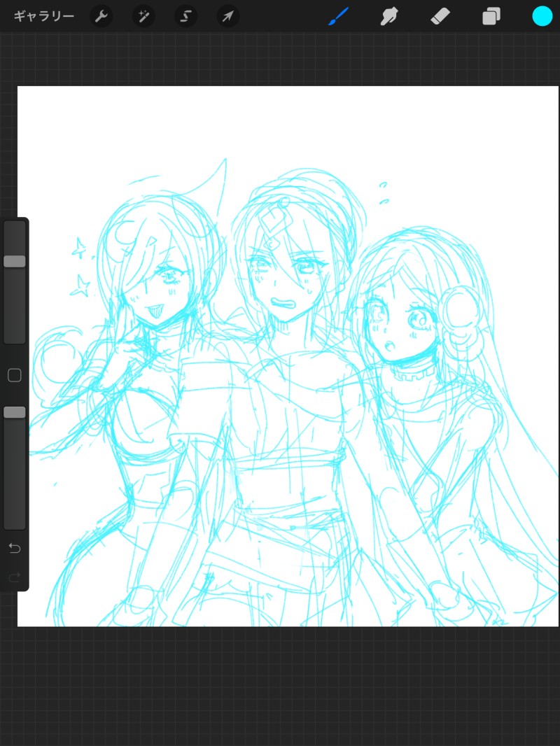560x746 pixels.
Task: Open the Adjustments magic wand menu
Action: (x=143, y=17)
